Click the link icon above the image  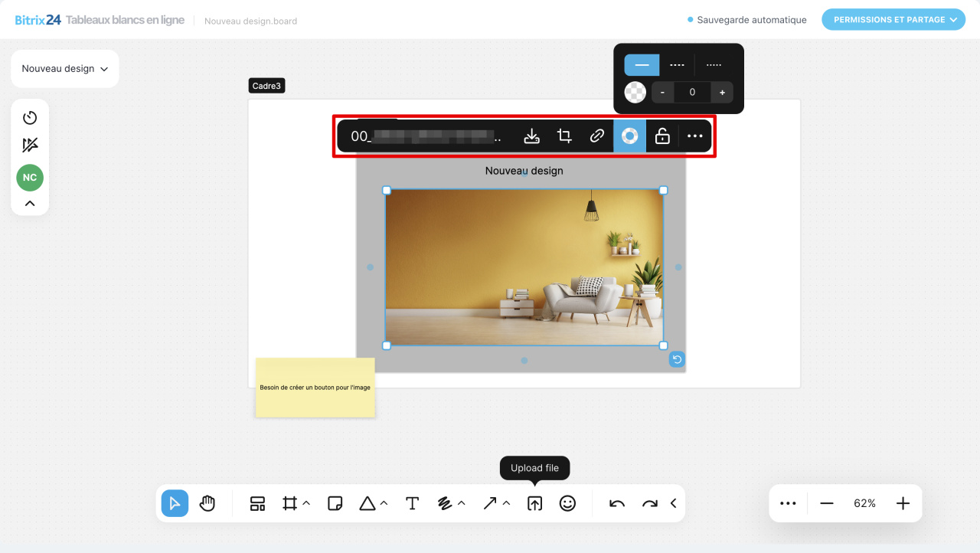click(x=596, y=136)
